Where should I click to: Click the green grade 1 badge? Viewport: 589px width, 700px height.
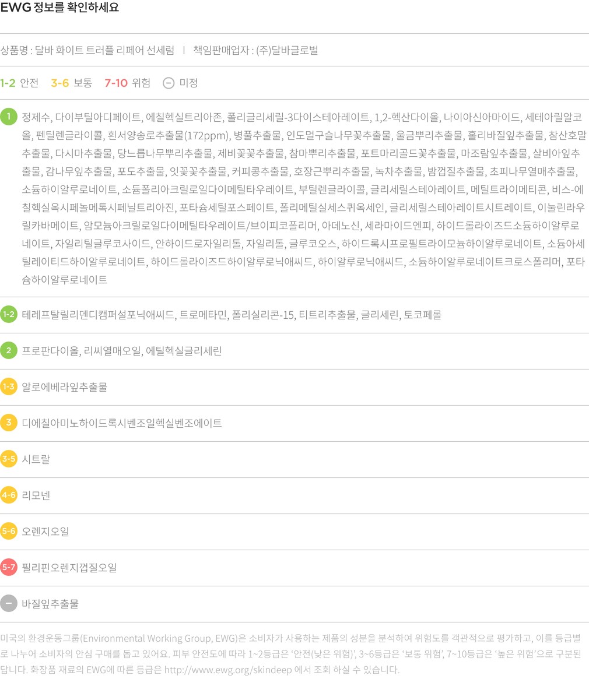point(9,117)
